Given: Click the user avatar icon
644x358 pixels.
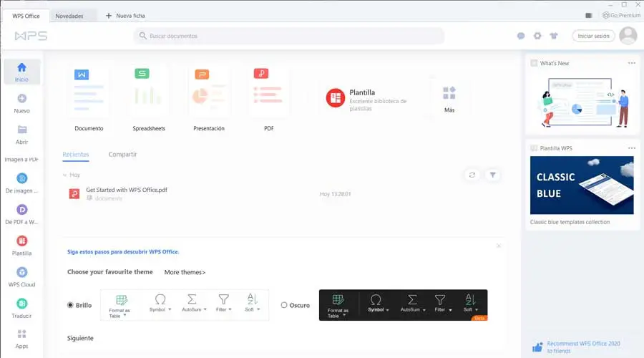Looking at the screenshot, I should pyautogui.click(x=628, y=36).
